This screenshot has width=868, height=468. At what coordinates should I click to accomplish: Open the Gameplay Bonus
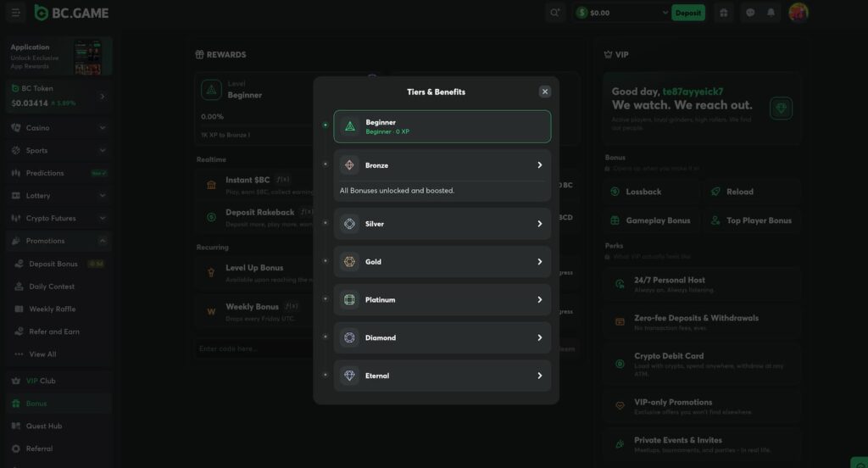coord(652,220)
